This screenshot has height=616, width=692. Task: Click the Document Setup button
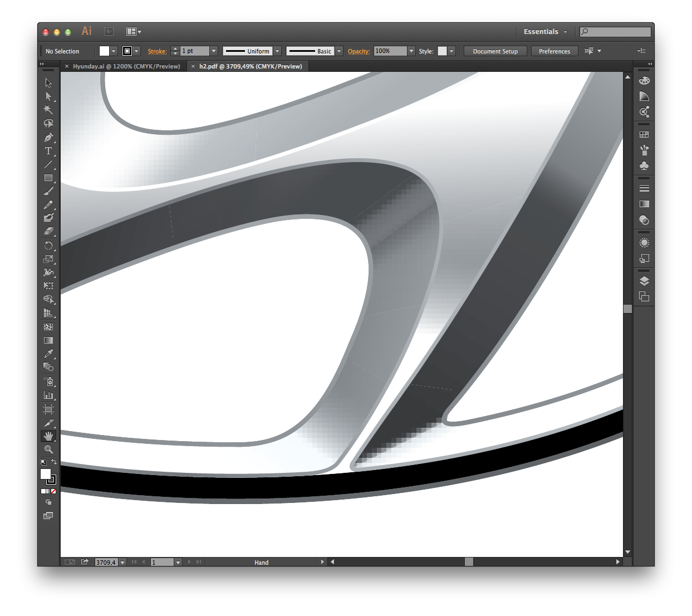point(495,51)
